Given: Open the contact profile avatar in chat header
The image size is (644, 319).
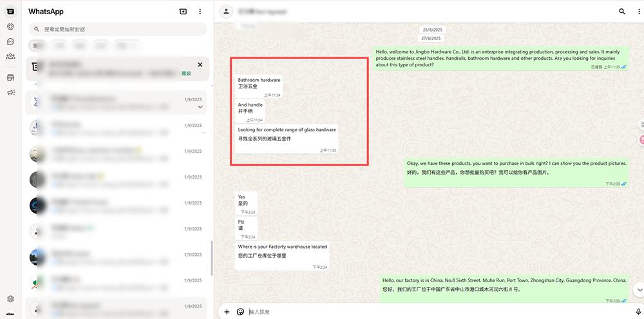Looking at the screenshot, I should pos(226,12).
